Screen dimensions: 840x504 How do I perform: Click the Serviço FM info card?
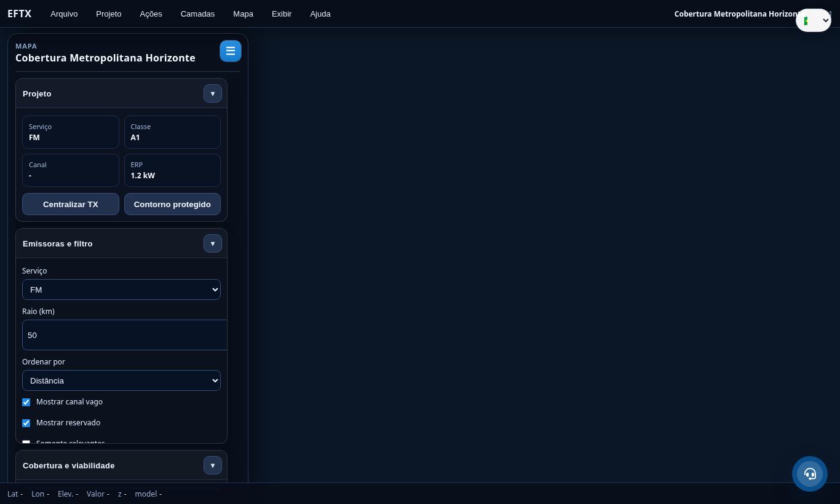[71, 132]
